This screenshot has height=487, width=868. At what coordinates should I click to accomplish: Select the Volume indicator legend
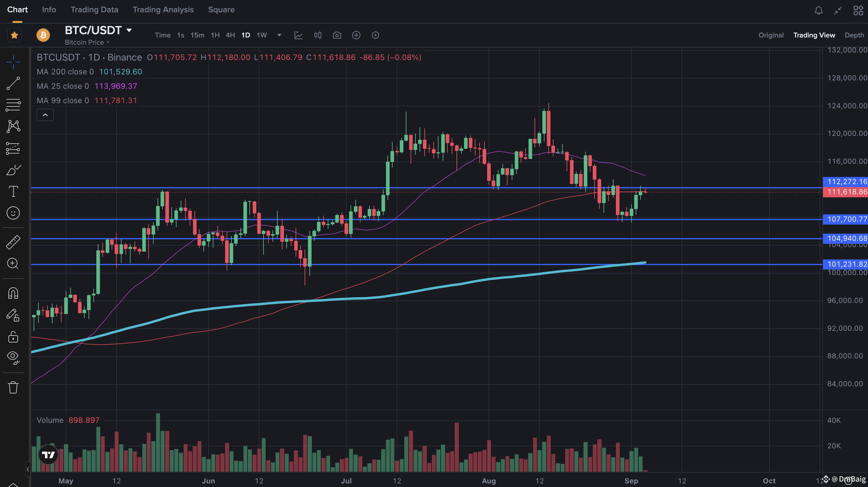click(x=68, y=420)
